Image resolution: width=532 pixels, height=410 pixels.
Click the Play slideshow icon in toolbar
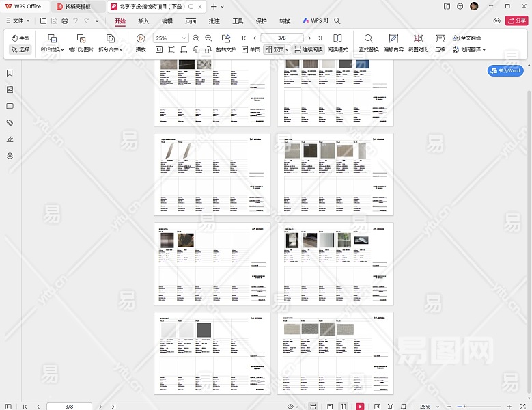coord(141,39)
